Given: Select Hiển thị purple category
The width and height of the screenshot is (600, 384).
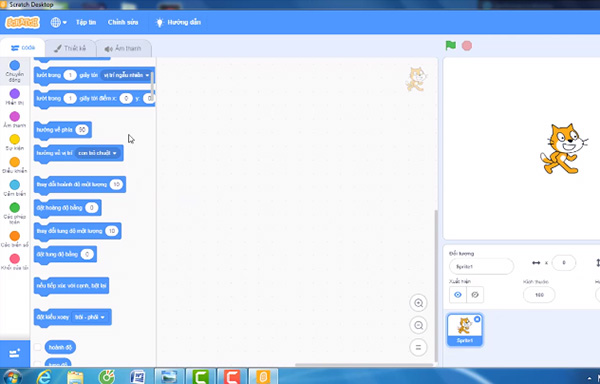Looking at the screenshot, I should (x=15, y=97).
